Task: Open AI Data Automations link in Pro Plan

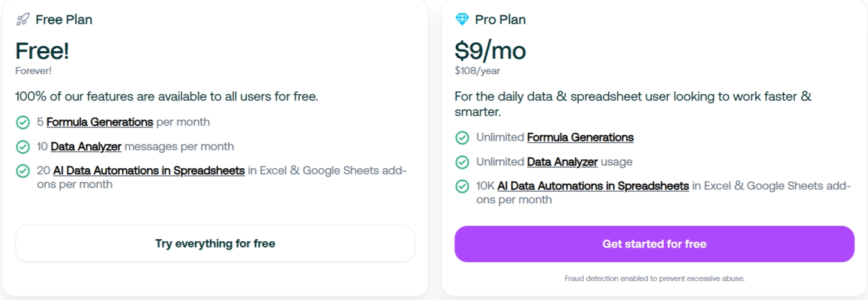Action: (593, 186)
